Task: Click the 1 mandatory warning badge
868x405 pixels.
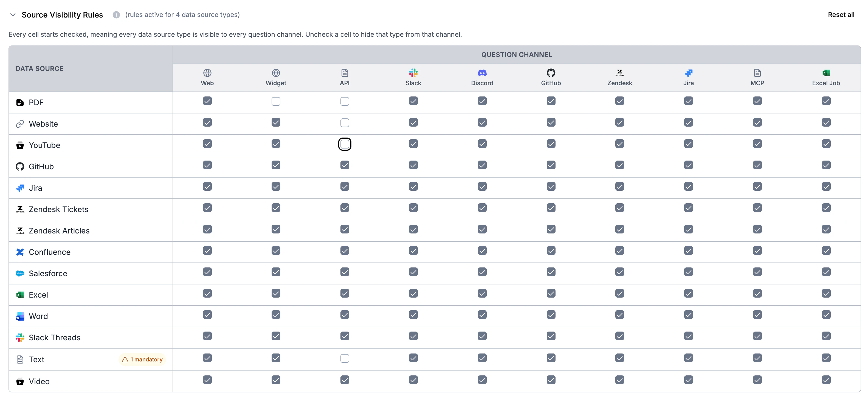Action: [142, 360]
